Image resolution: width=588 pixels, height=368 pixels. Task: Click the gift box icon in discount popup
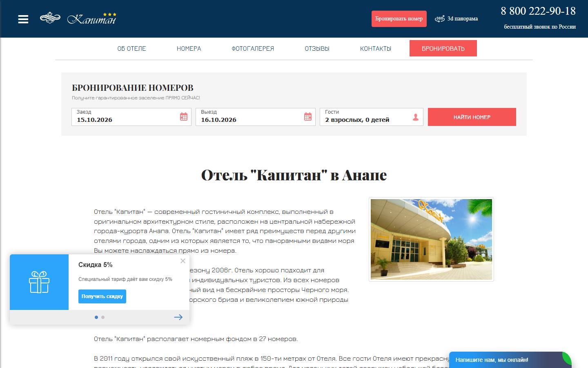pyautogui.click(x=39, y=282)
